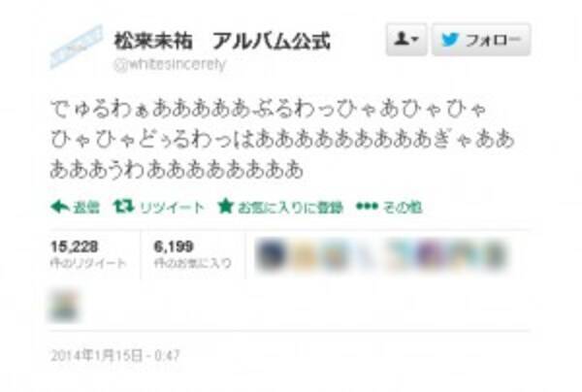This screenshot has height=392, width=582.
Task: Open the small avatar below retweet count
Action: [x=65, y=306]
